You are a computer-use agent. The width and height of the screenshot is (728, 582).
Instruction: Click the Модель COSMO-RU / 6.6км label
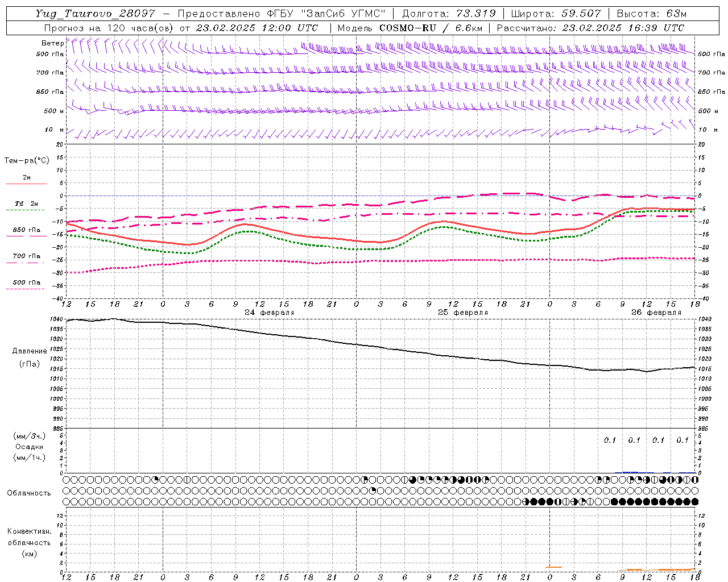pyautogui.click(x=409, y=28)
